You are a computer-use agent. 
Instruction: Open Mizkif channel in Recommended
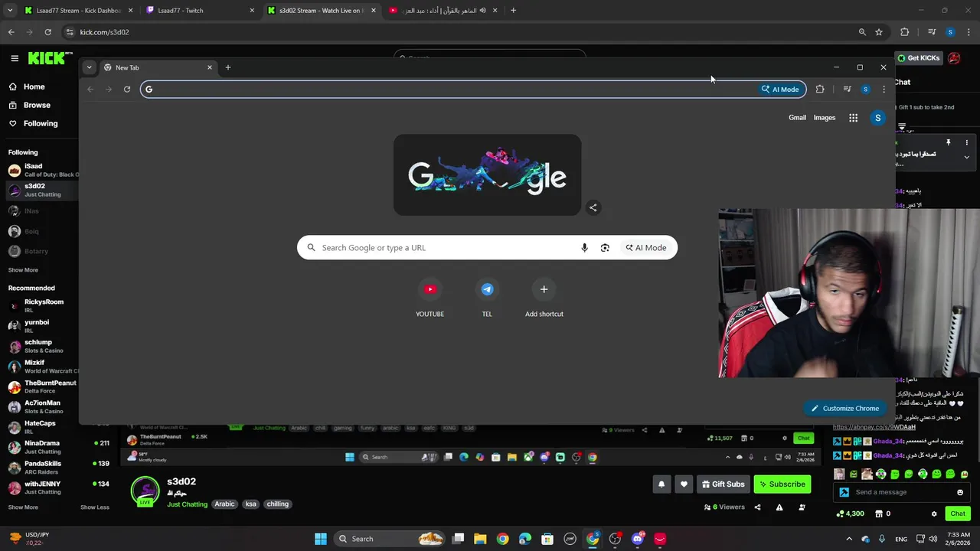tap(42, 367)
